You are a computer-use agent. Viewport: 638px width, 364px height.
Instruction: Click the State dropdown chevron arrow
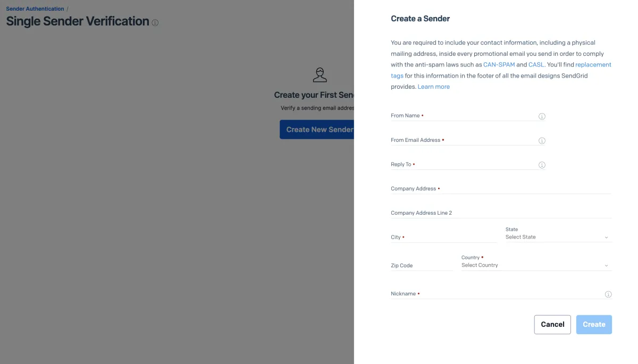click(x=607, y=238)
